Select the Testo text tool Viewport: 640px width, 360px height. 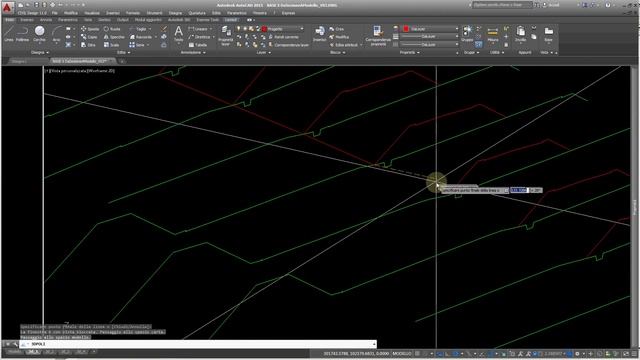pyautogui.click(x=178, y=34)
